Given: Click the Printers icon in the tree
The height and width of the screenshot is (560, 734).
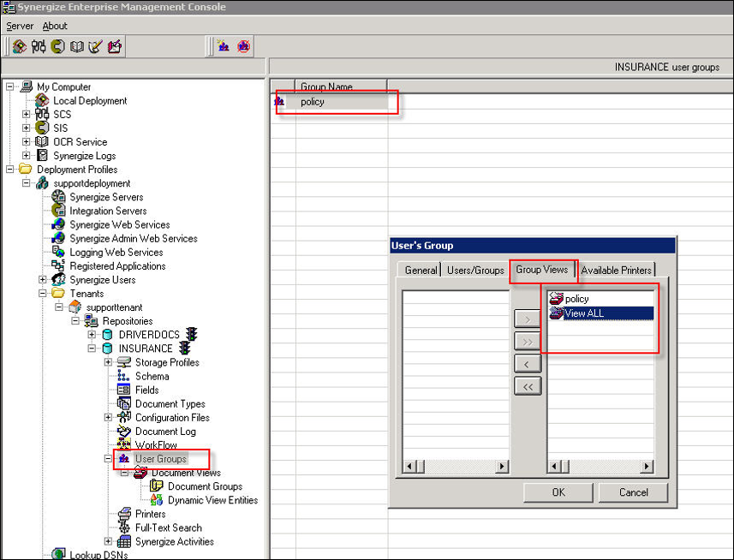Looking at the screenshot, I should point(124,514).
